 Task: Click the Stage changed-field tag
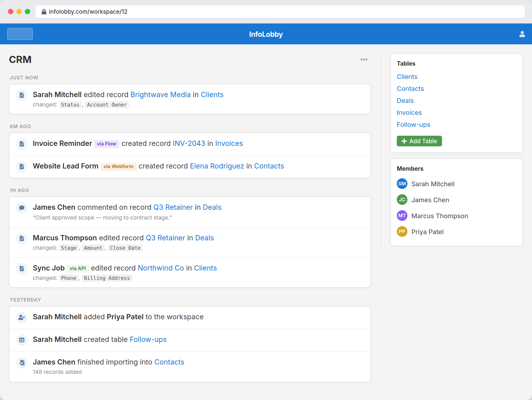pyautogui.click(x=68, y=248)
